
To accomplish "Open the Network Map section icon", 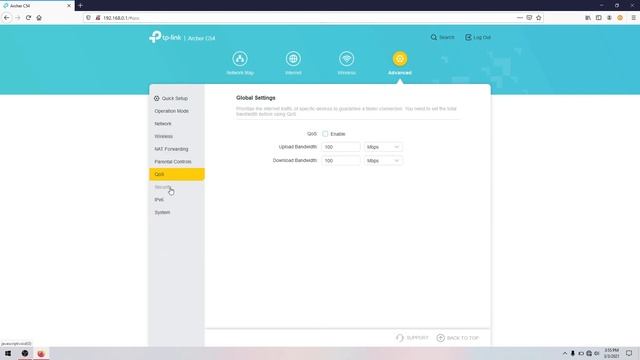I will click(240, 59).
